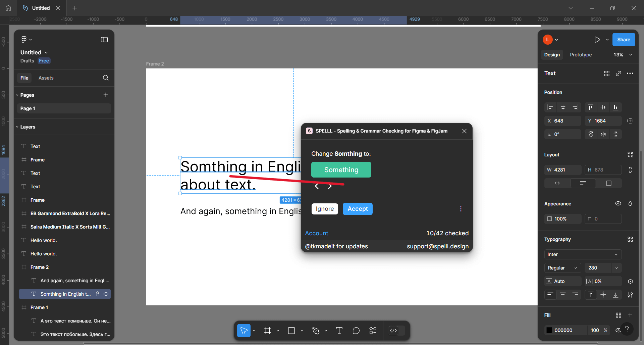
Task: Toggle visibility of Somthing in English layer
Action: point(106,294)
